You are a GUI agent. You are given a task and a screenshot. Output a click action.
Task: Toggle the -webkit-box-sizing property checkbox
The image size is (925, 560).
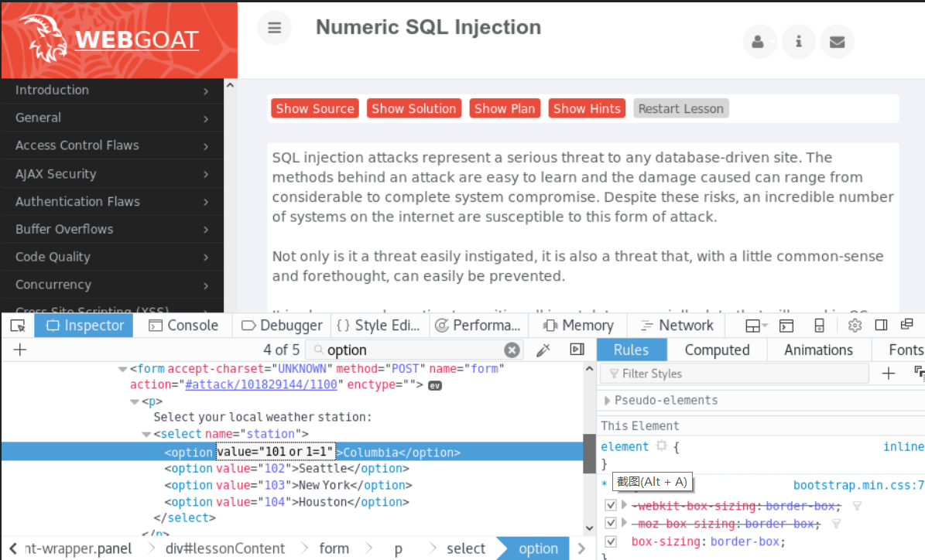pyautogui.click(x=611, y=505)
